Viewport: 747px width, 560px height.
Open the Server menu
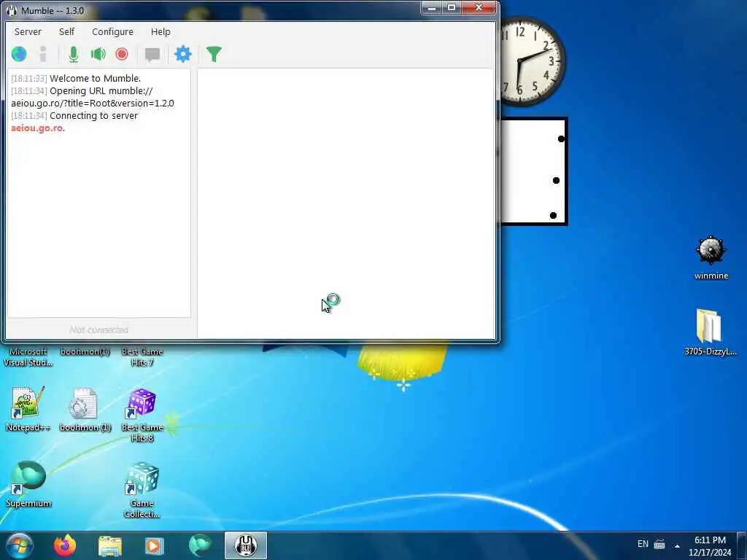28,32
